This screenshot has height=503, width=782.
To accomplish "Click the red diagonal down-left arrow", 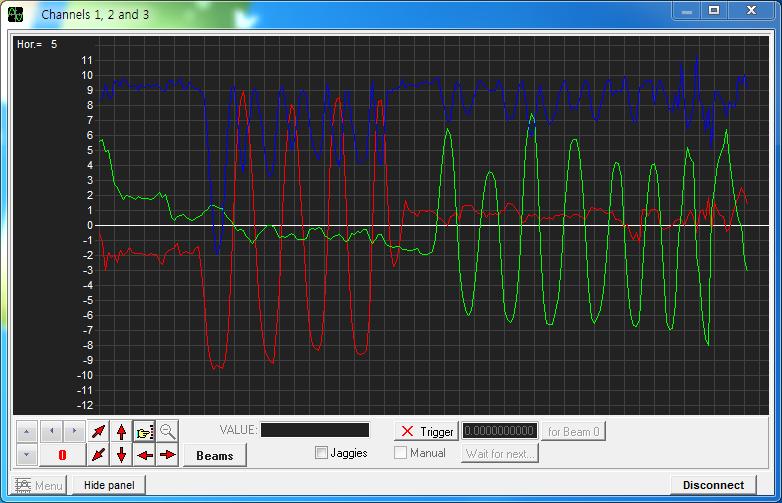I will tap(98, 455).
